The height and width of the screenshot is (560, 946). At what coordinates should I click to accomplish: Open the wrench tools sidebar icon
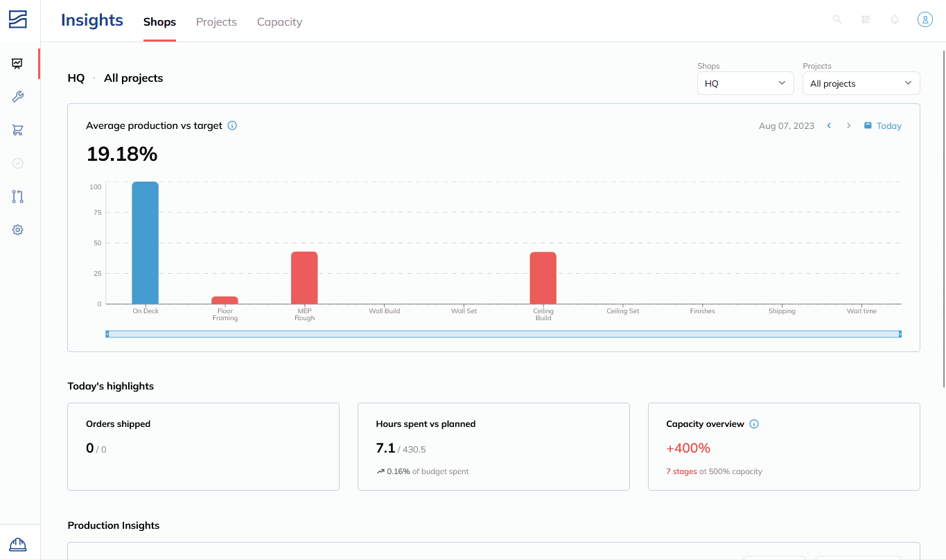[x=18, y=97]
